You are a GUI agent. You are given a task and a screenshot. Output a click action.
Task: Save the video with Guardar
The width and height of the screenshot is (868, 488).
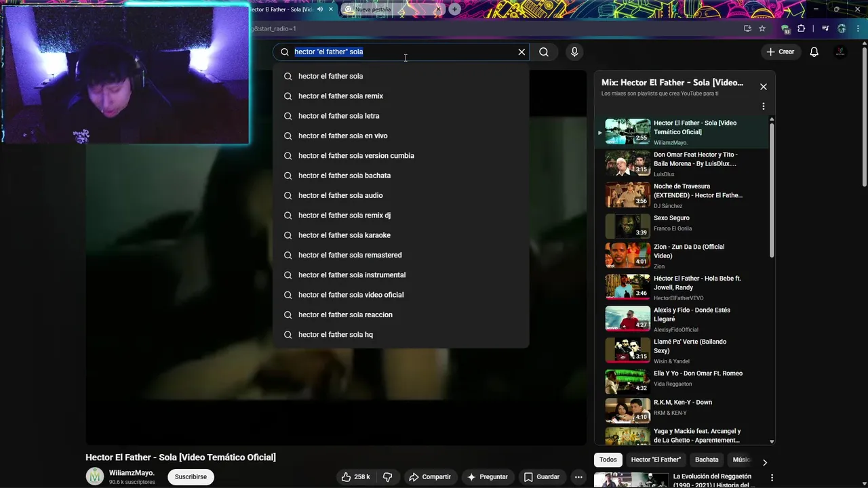click(541, 476)
